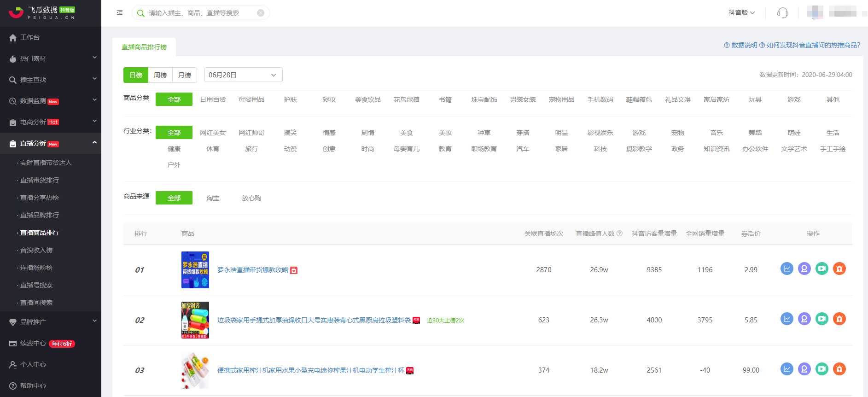Collapse the sidebar menu icon
The height and width of the screenshot is (397, 868).
tap(120, 12)
